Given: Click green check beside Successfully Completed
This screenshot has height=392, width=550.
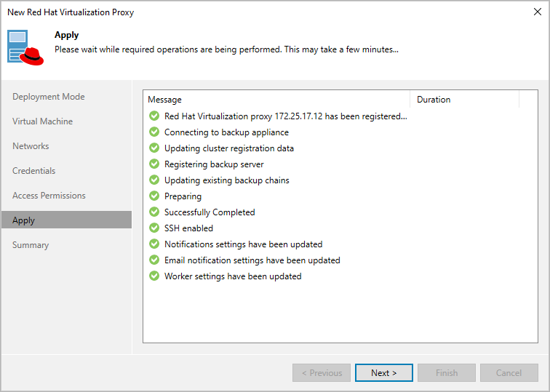Looking at the screenshot, I should point(154,212).
